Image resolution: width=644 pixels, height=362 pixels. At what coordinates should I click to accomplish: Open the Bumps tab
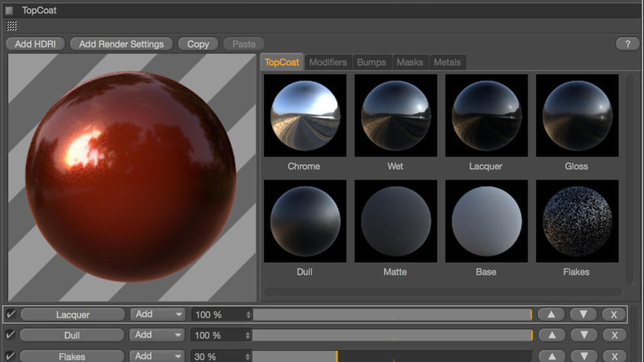point(371,62)
